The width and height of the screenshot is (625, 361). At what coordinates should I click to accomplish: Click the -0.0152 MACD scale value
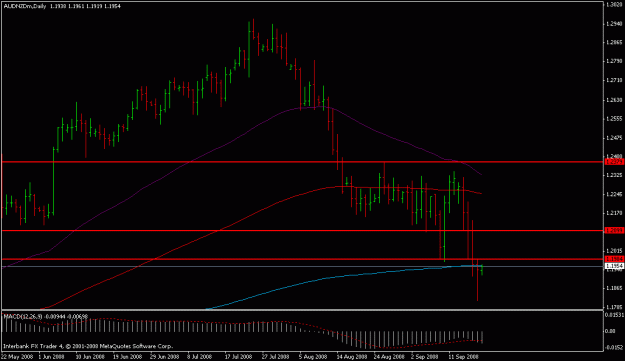click(614, 347)
